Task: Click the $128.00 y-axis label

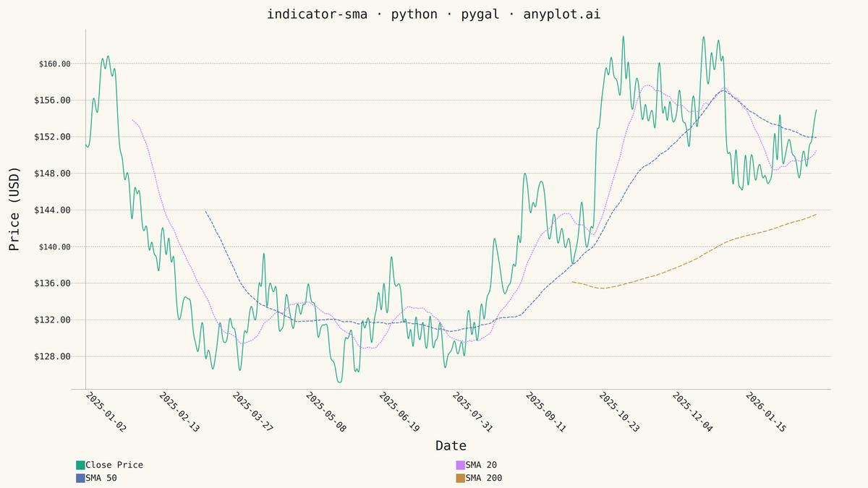Action: [x=52, y=356]
